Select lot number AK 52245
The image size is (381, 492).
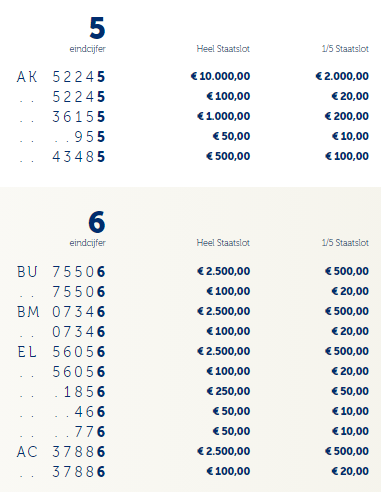pyautogui.click(x=61, y=77)
